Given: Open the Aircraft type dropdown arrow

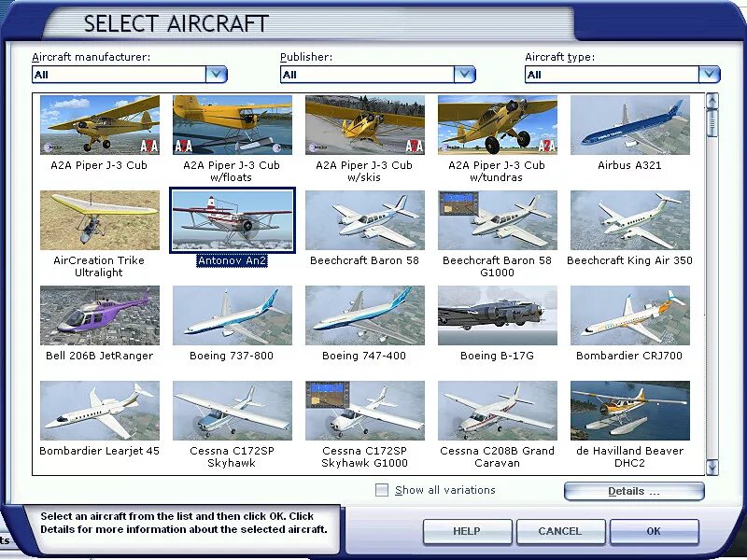Looking at the screenshot, I should tap(710, 75).
